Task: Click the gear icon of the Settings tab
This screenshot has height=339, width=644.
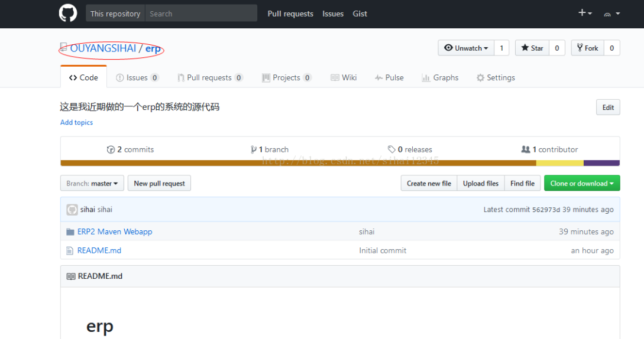Action: click(x=480, y=77)
